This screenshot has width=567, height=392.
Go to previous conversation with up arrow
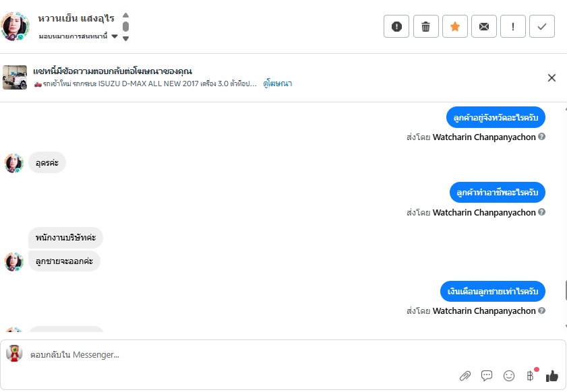click(125, 15)
